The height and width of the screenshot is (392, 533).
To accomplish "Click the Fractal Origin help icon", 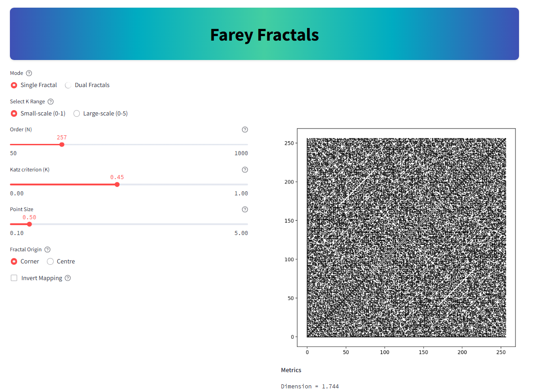I will coord(47,249).
